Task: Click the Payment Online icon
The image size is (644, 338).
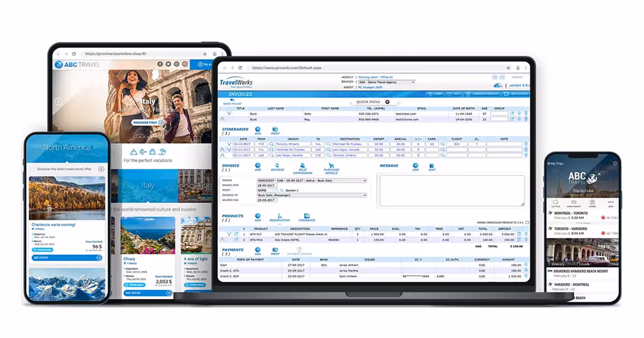Action: click(299, 251)
